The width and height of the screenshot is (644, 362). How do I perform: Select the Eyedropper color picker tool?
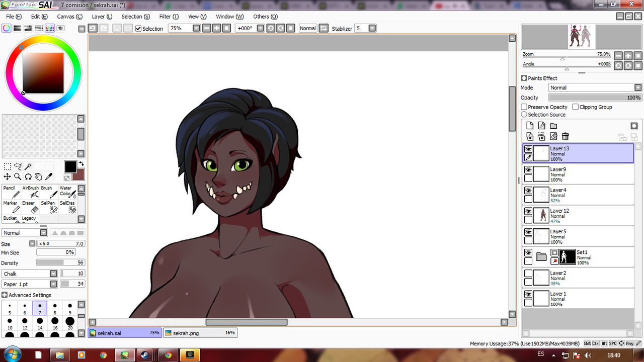click(49, 176)
